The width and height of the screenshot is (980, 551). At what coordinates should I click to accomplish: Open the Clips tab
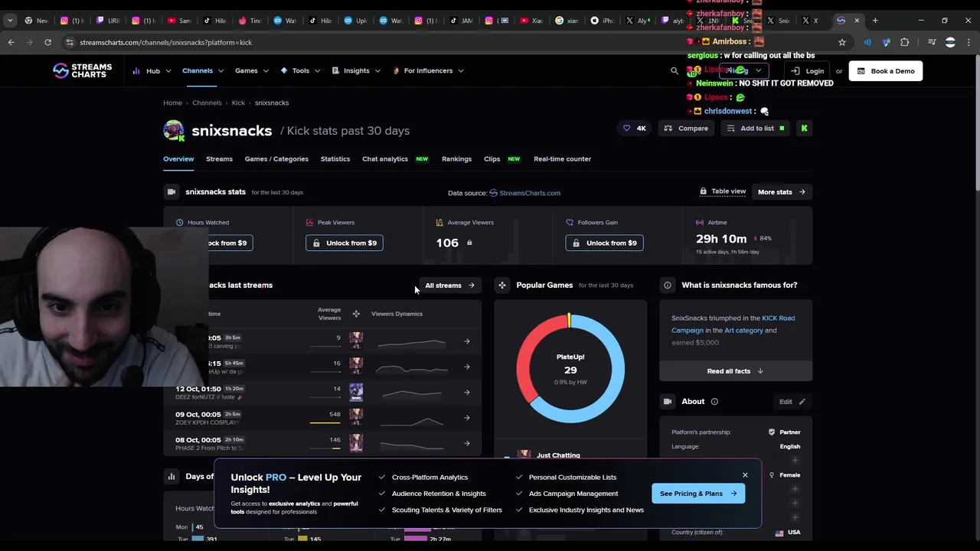point(492,159)
